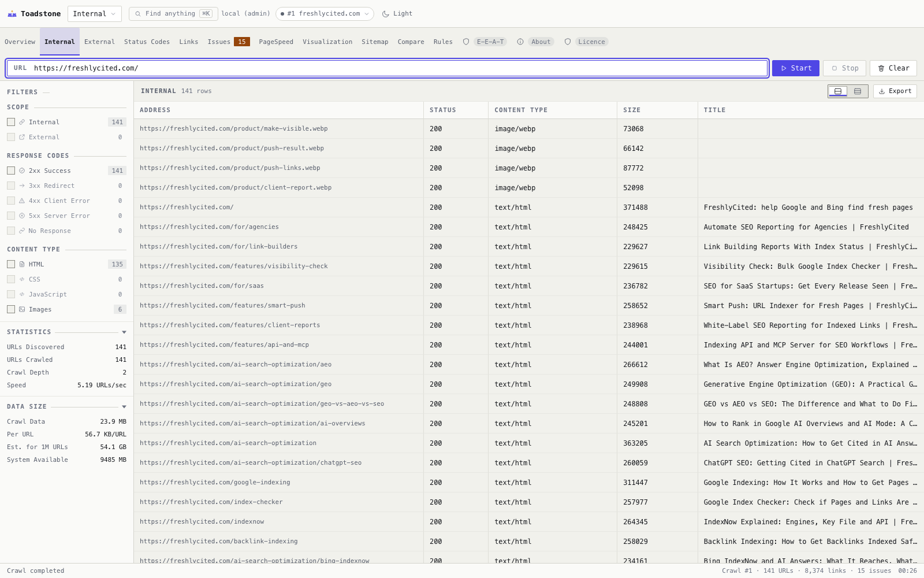The height and width of the screenshot is (578, 924).
Task: Click the link icon next to Internal scope
Action: coord(22,122)
